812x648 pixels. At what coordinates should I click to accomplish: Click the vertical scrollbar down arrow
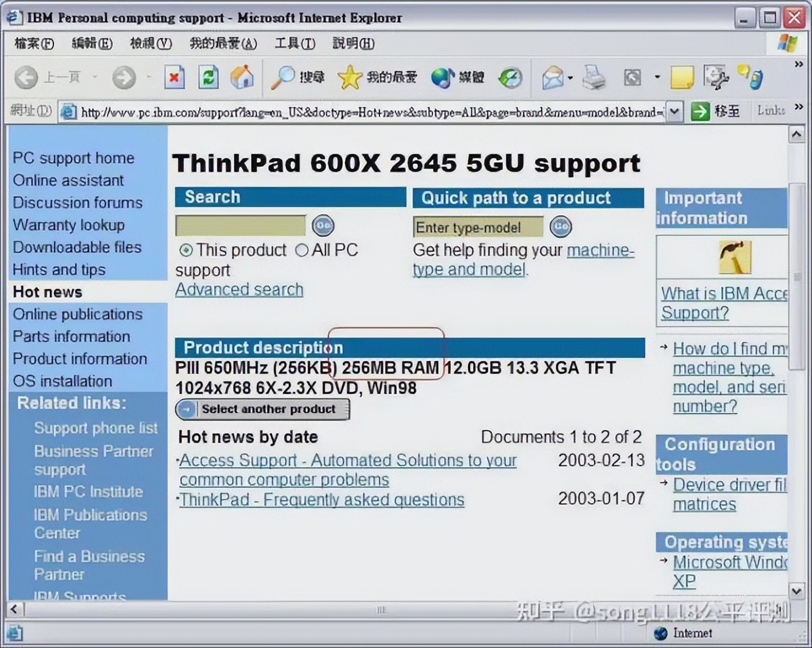click(797, 591)
